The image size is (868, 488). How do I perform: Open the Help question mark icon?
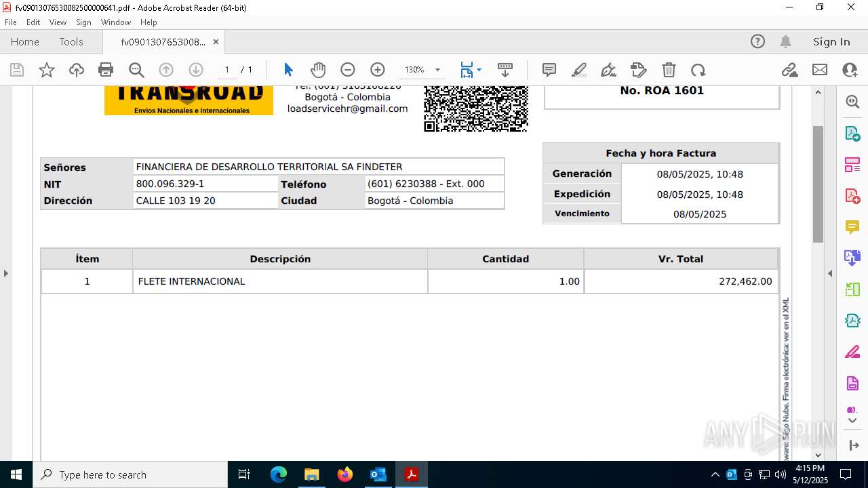(x=757, y=41)
